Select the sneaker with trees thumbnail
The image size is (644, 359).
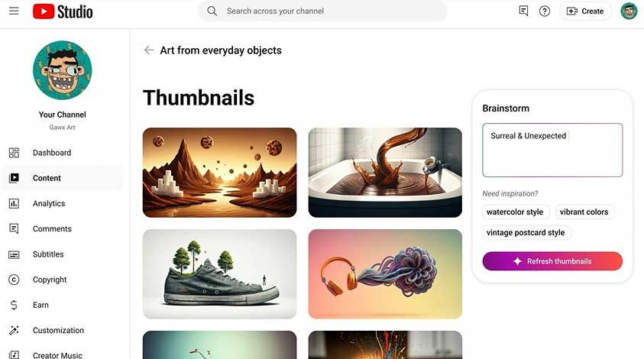pyautogui.click(x=220, y=274)
